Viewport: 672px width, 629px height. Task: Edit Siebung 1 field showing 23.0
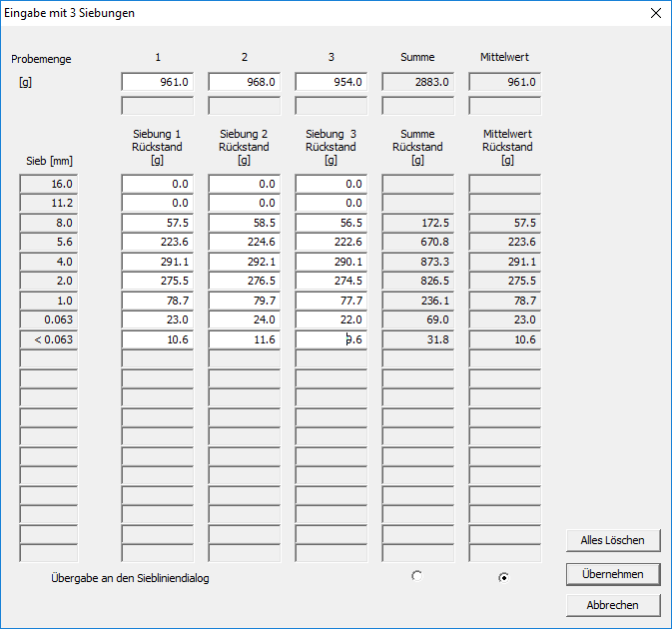(158, 320)
